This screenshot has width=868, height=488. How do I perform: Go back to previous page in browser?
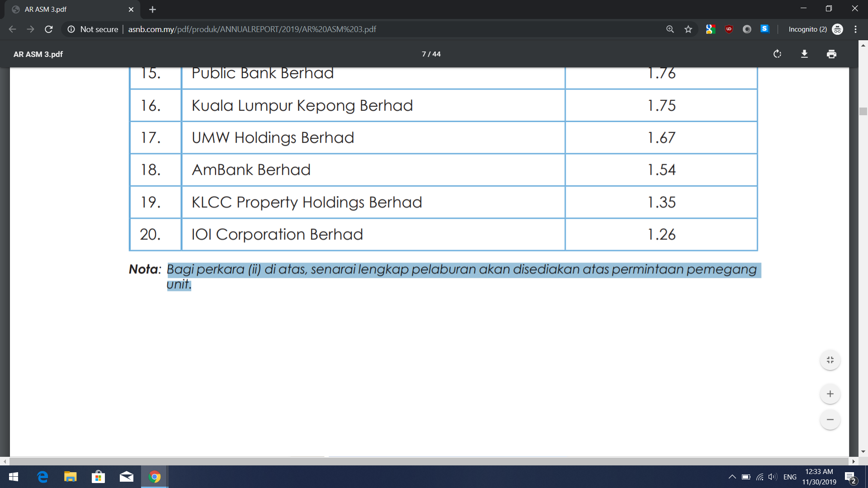[x=12, y=29]
